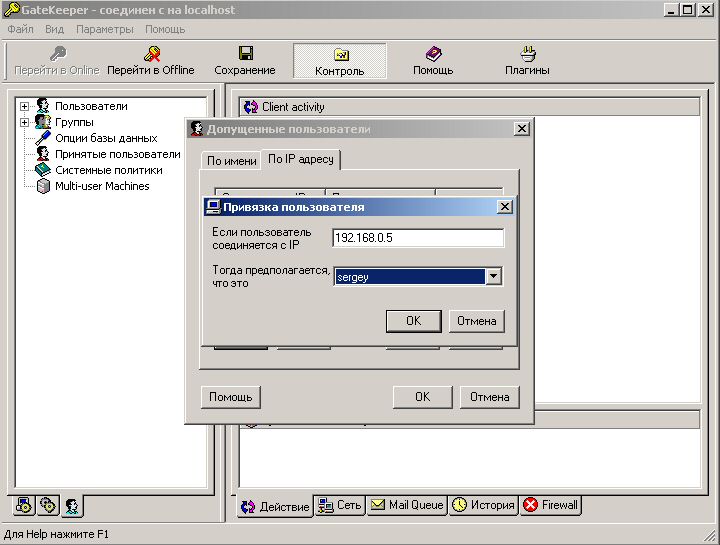Click the История clock icon
The height and width of the screenshot is (545, 720).
(459, 505)
